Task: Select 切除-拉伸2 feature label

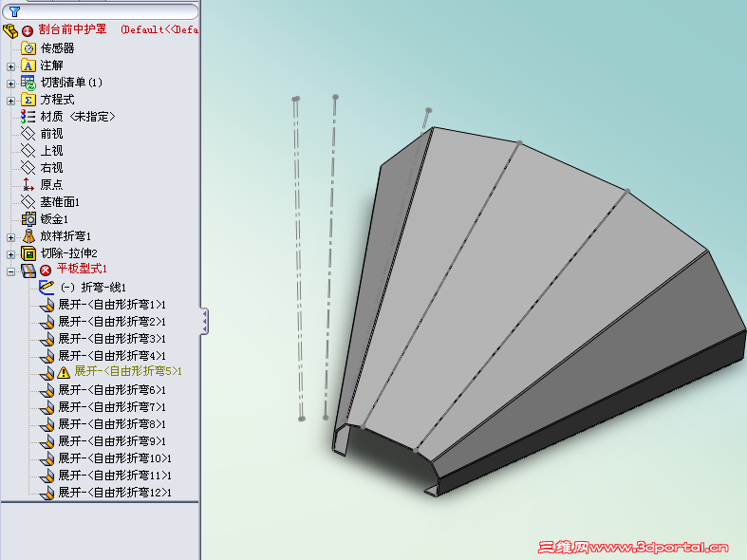Action: [x=68, y=253]
